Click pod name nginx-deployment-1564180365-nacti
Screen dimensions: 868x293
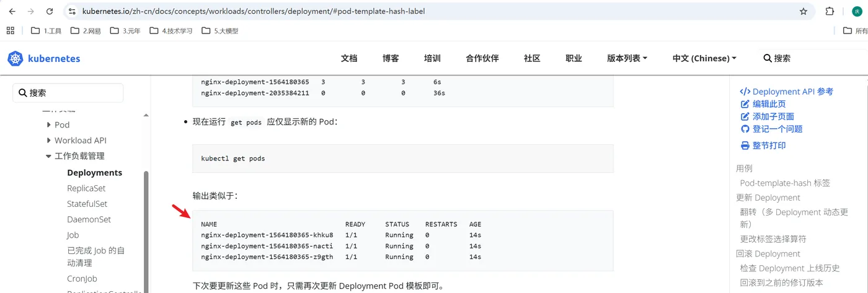tap(267, 246)
